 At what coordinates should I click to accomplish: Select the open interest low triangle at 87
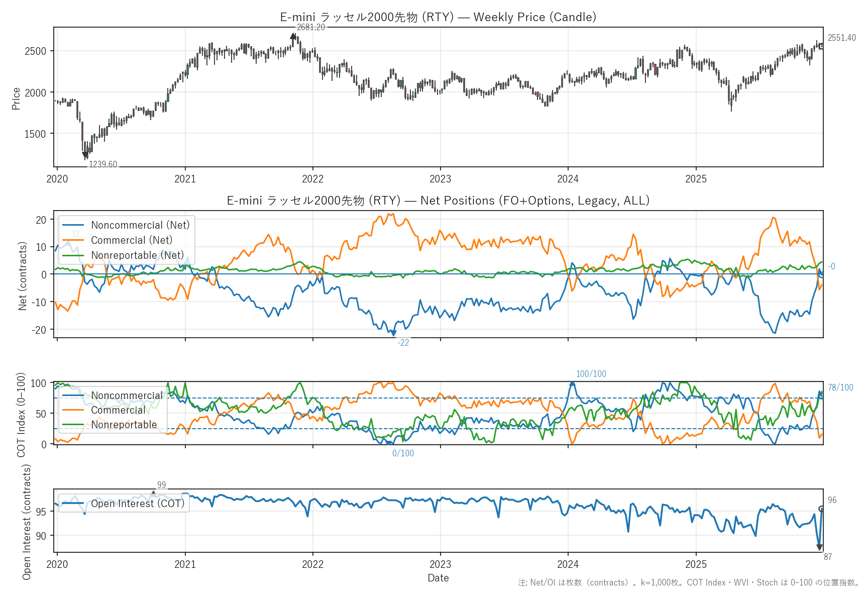tap(819, 548)
